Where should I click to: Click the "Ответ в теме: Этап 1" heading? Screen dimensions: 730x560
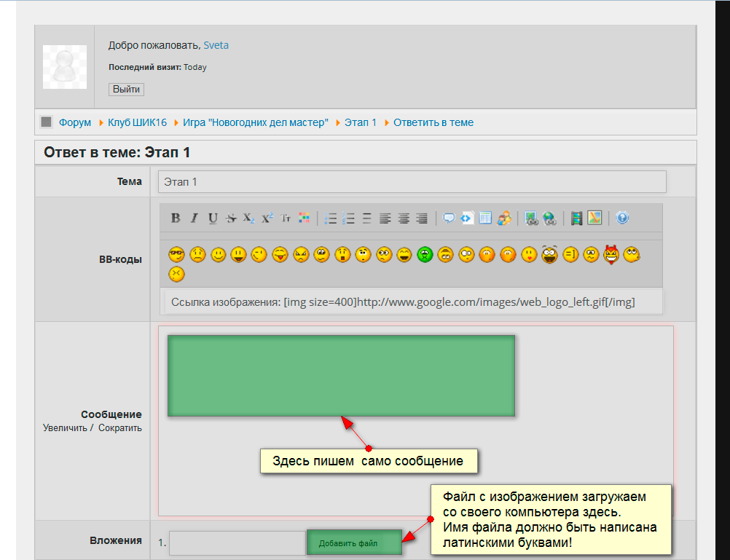[117, 152]
